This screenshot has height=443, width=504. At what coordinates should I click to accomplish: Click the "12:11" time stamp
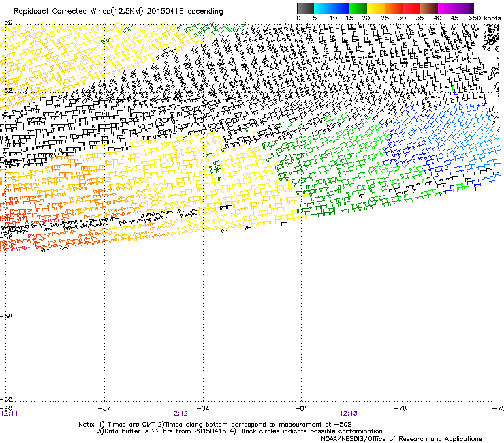point(10,414)
